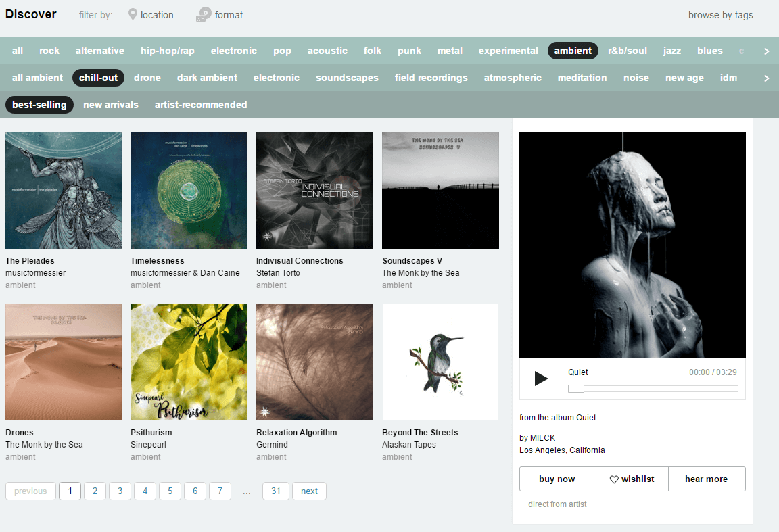This screenshot has height=532, width=779.
Task: Switch to new arrivals sorting
Action: click(x=110, y=105)
